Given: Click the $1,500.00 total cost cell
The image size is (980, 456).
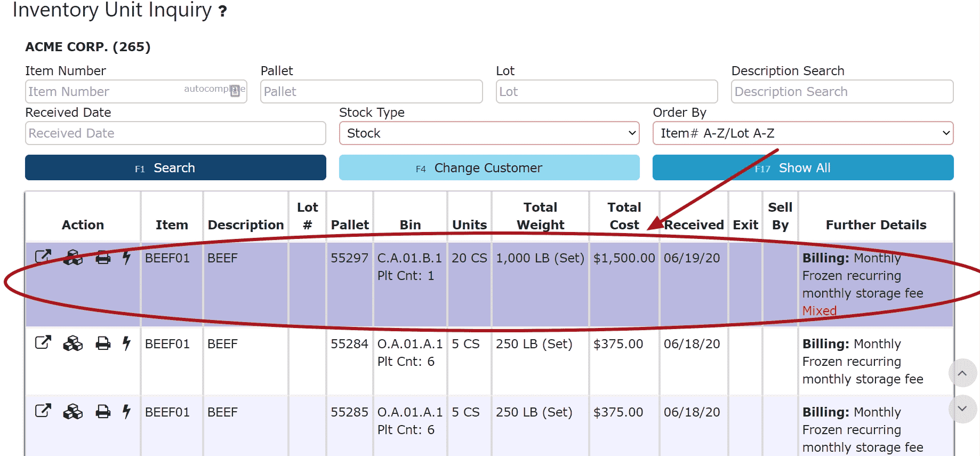Looking at the screenshot, I should 624,258.
